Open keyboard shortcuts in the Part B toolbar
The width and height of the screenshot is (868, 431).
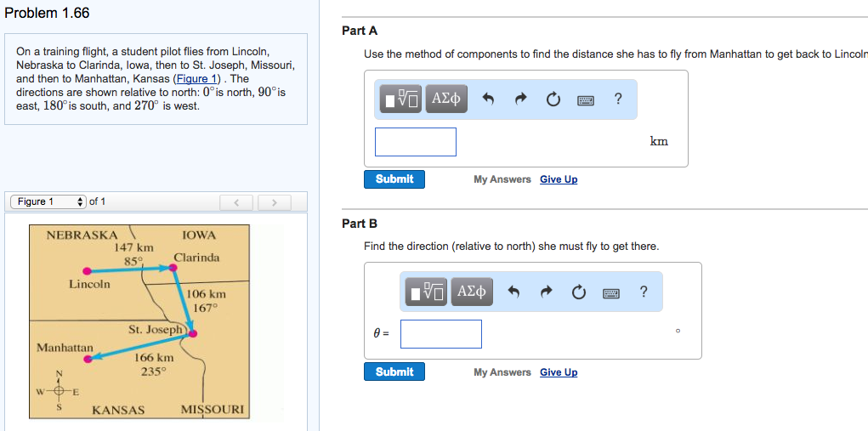[611, 292]
